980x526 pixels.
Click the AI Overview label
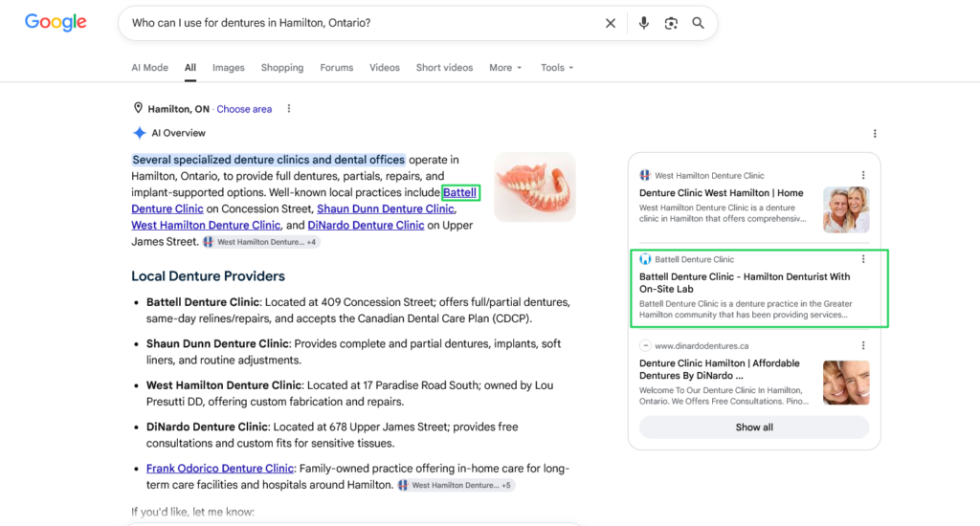click(x=179, y=133)
